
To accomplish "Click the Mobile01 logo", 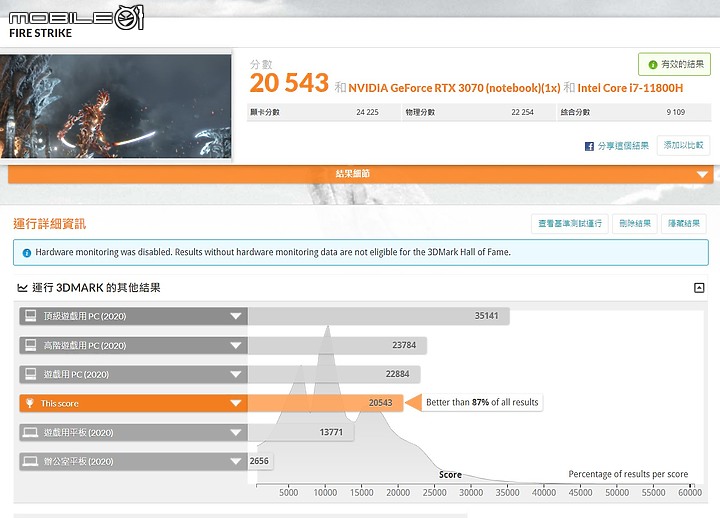I will tap(76, 17).
